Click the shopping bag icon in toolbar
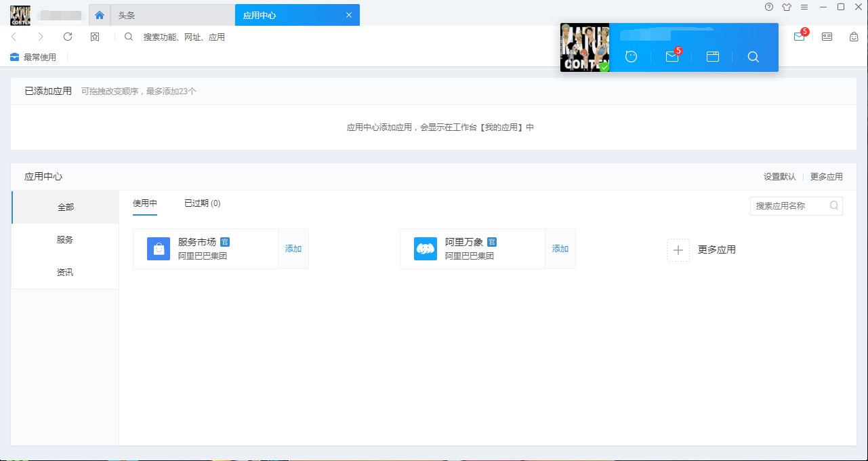868x461 pixels. (x=854, y=37)
